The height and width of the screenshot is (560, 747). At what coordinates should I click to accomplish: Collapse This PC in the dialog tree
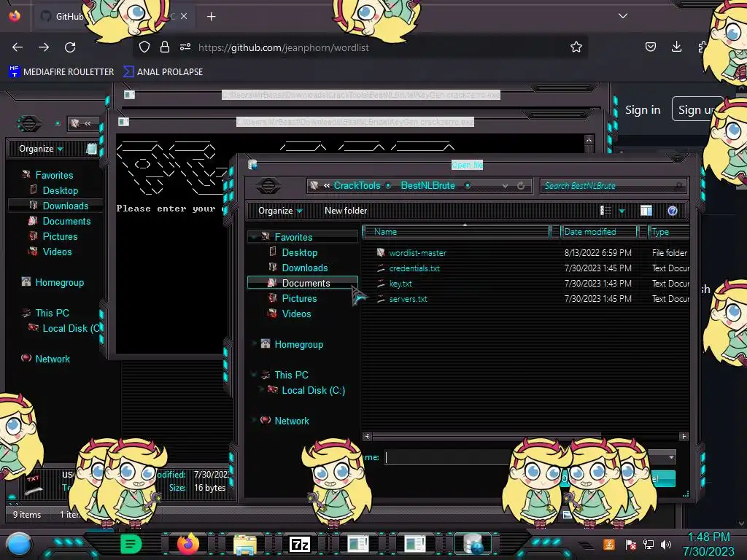click(x=254, y=374)
